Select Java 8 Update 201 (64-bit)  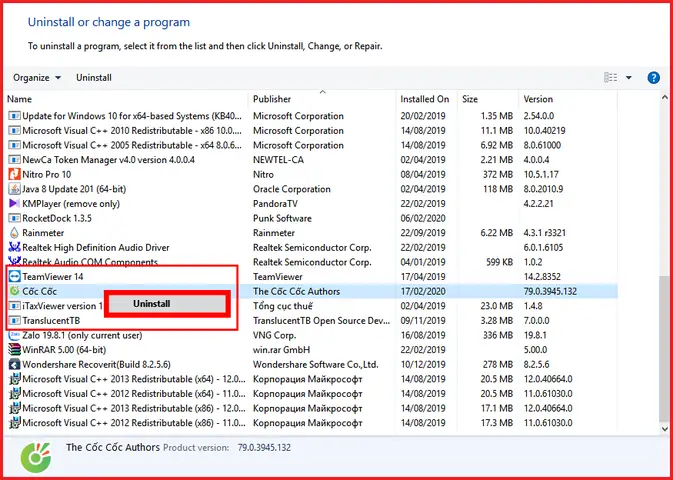point(74,189)
